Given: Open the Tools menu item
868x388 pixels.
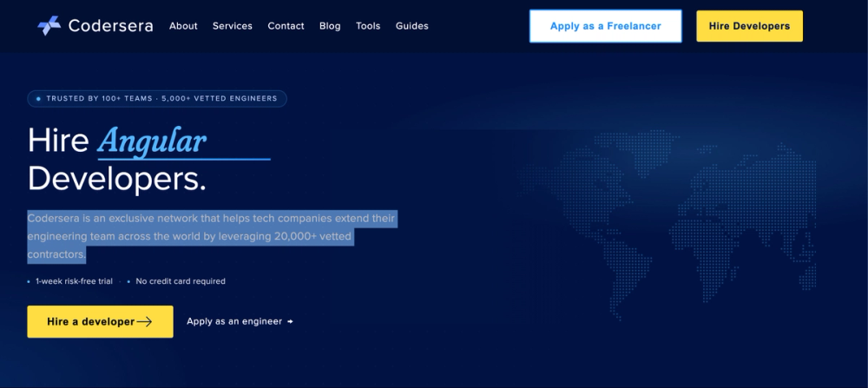Looking at the screenshot, I should [368, 26].
